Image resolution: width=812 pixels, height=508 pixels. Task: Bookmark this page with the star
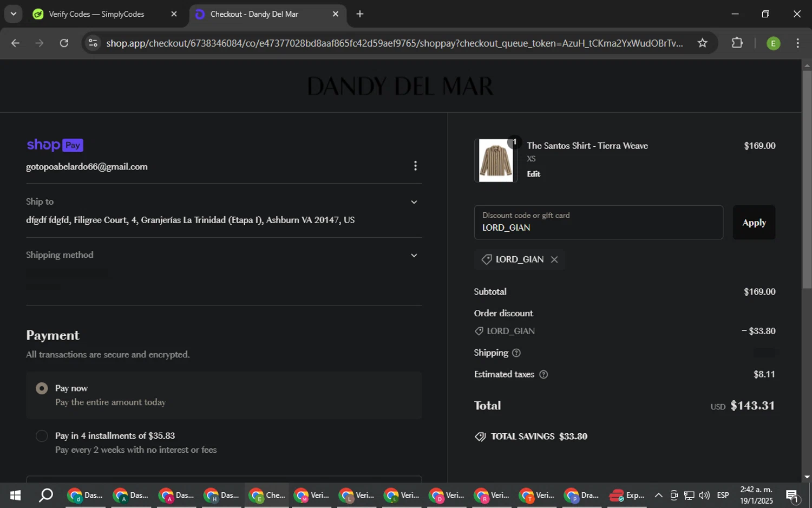point(703,43)
